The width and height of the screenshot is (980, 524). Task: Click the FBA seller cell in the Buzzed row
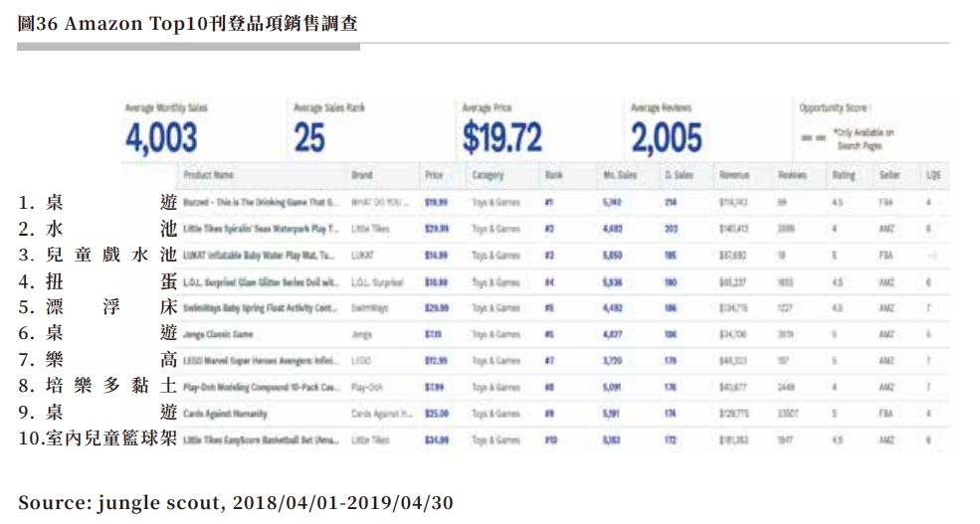point(885,203)
